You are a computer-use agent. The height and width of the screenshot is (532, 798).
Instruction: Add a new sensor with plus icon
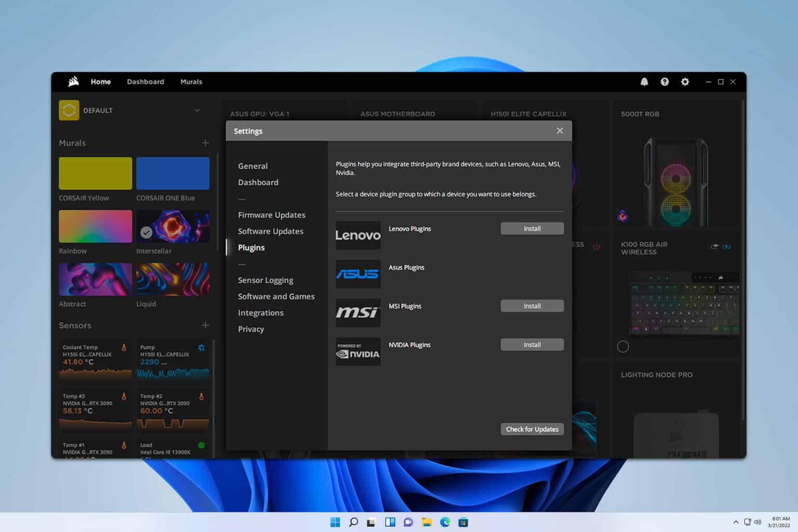coord(206,325)
